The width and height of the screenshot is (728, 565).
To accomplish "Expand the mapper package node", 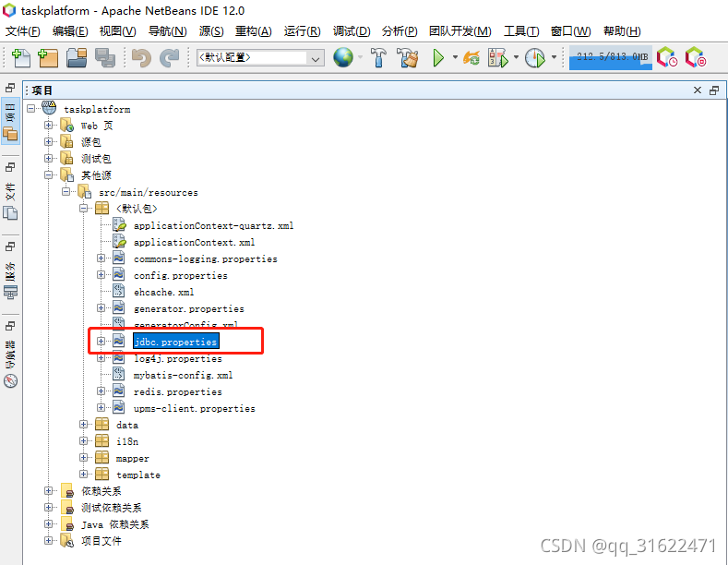I will [x=84, y=458].
